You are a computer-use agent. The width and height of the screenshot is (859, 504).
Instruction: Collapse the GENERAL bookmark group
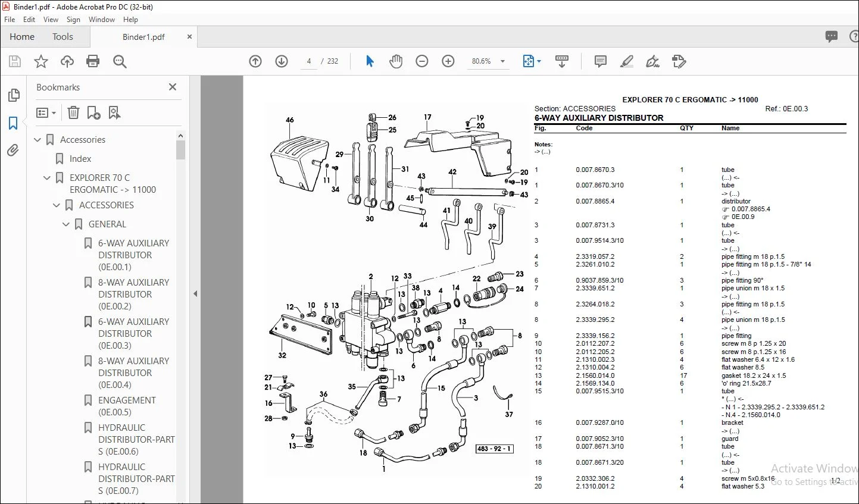click(66, 224)
